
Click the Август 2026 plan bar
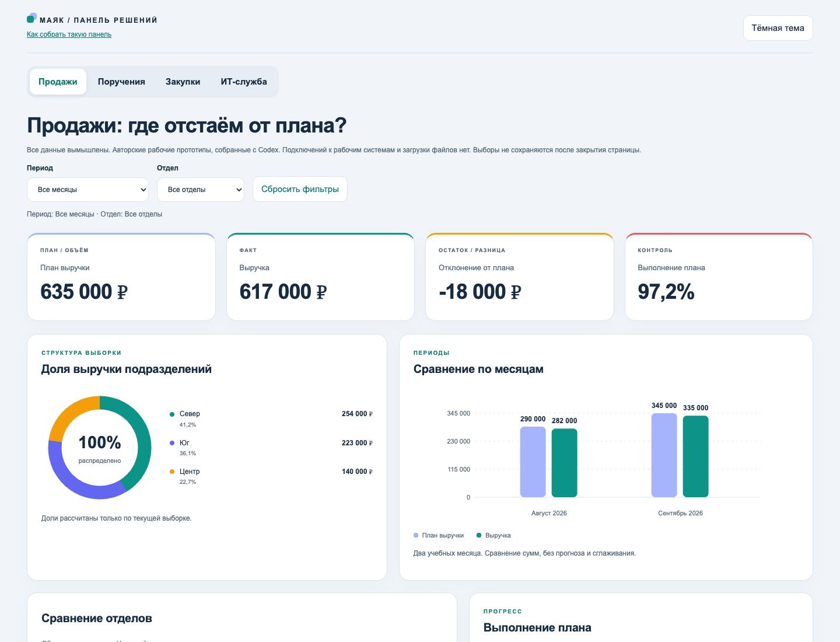point(533,462)
